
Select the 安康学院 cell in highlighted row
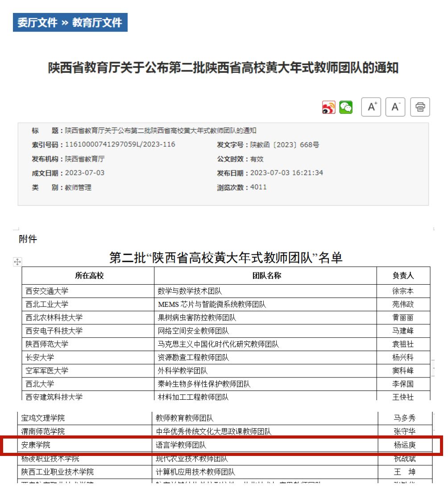36,445
